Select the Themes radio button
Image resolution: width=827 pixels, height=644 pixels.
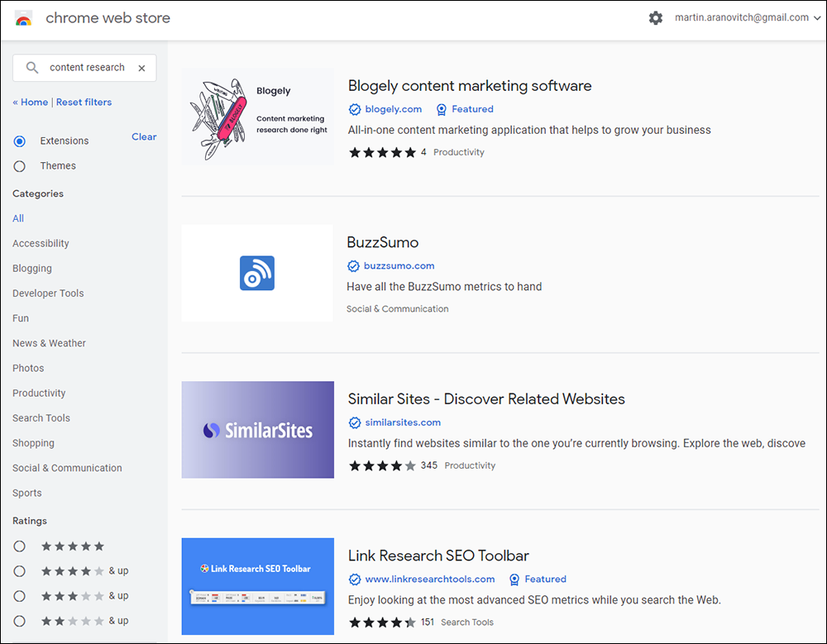coord(20,166)
